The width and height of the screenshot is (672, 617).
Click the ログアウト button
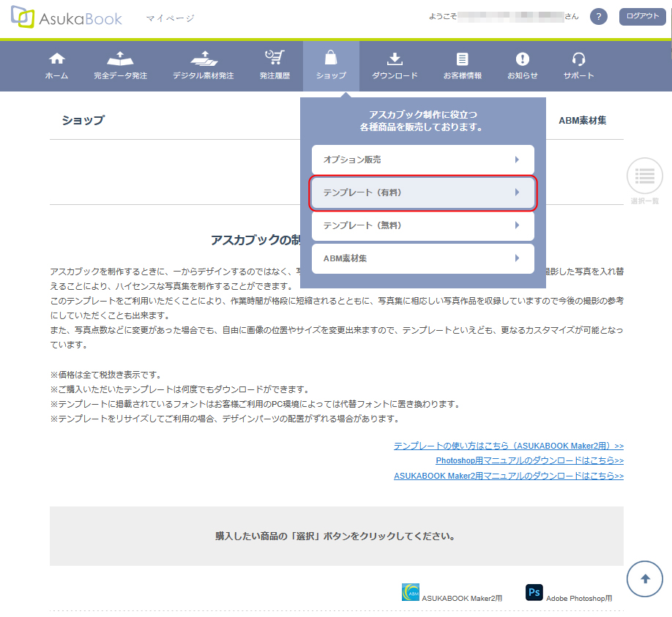(x=642, y=17)
